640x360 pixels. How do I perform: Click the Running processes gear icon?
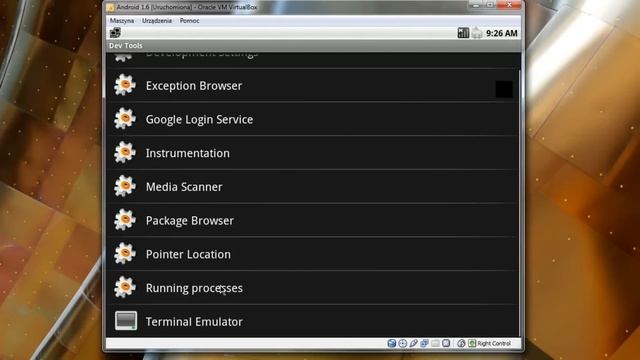click(x=125, y=287)
